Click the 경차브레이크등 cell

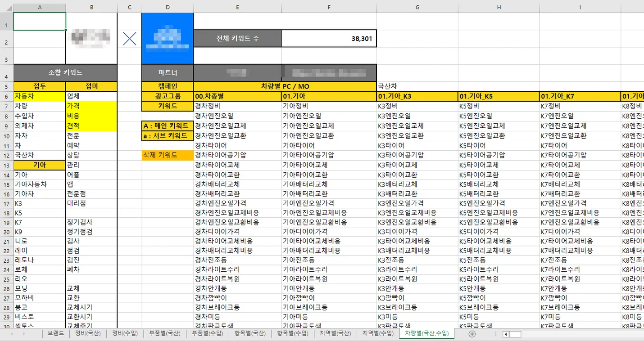[x=237, y=308]
